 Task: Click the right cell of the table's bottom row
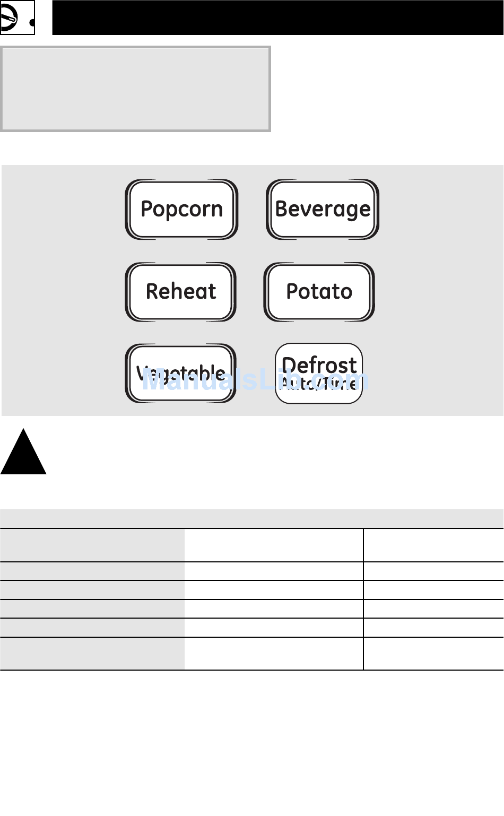[x=433, y=654]
